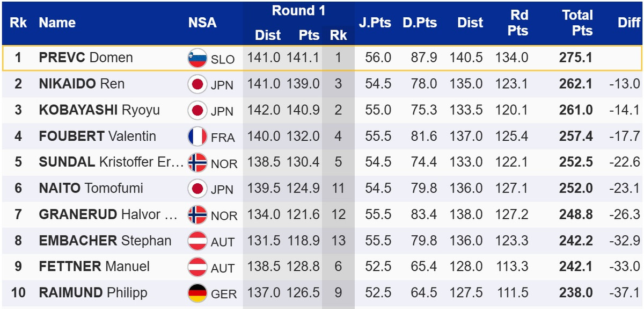Open PREVC Domen athlete name
Viewport: 644px width, 309px height.
[86, 58]
